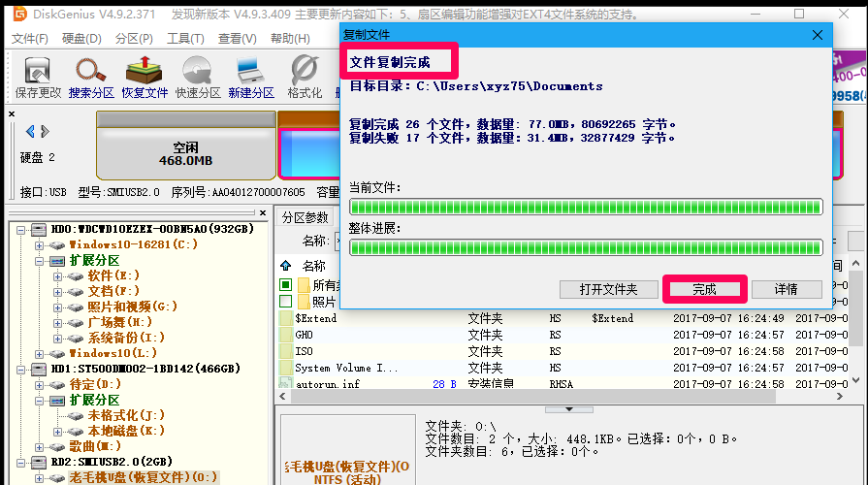The image size is (868, 485).
Task: Expand the 待定(D:) partition
Action: (x=39, y=385)
